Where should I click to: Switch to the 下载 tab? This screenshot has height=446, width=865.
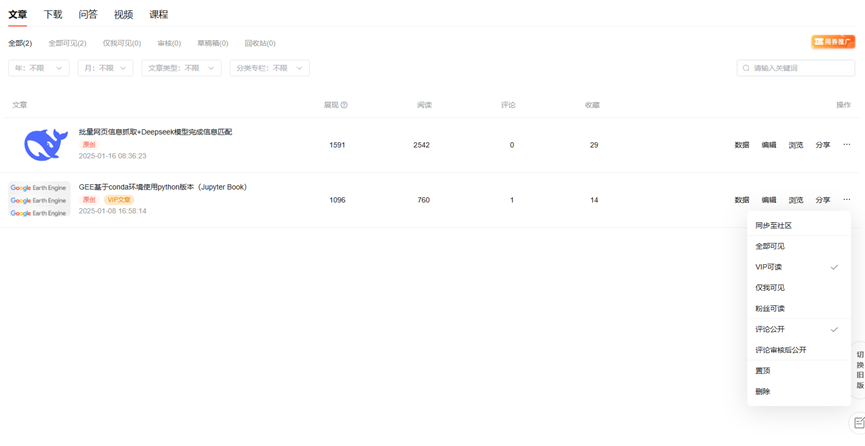(x=53, y=14)
